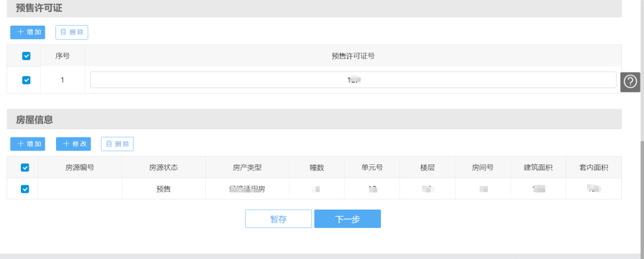
Task: Click the 房源编号 column header
Action: [x=80, y=167]
